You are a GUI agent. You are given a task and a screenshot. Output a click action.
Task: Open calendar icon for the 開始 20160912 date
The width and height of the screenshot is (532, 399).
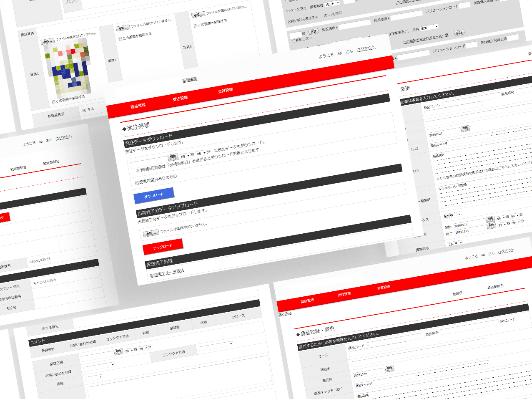[490, 220]
